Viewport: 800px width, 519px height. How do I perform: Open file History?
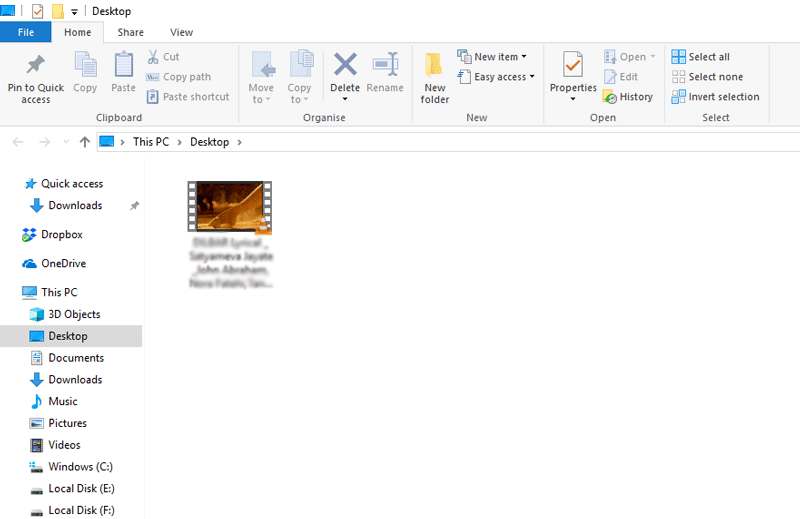(x=628, y=96)
